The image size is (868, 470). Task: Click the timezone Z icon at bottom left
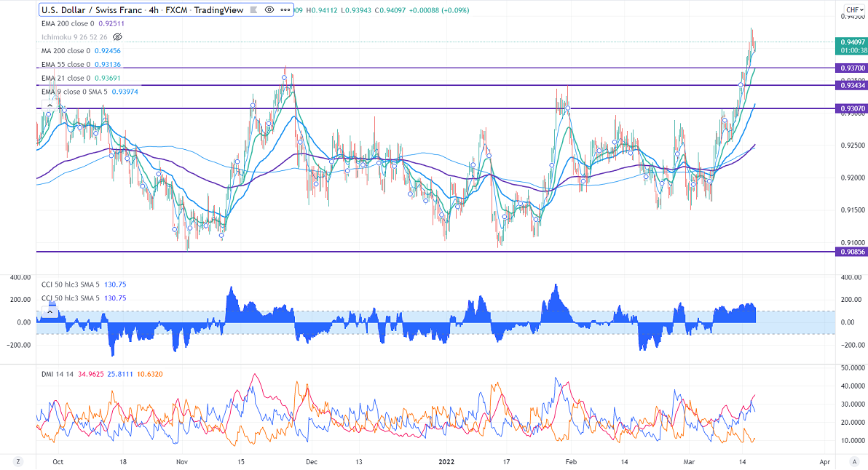tap(17, 462)
